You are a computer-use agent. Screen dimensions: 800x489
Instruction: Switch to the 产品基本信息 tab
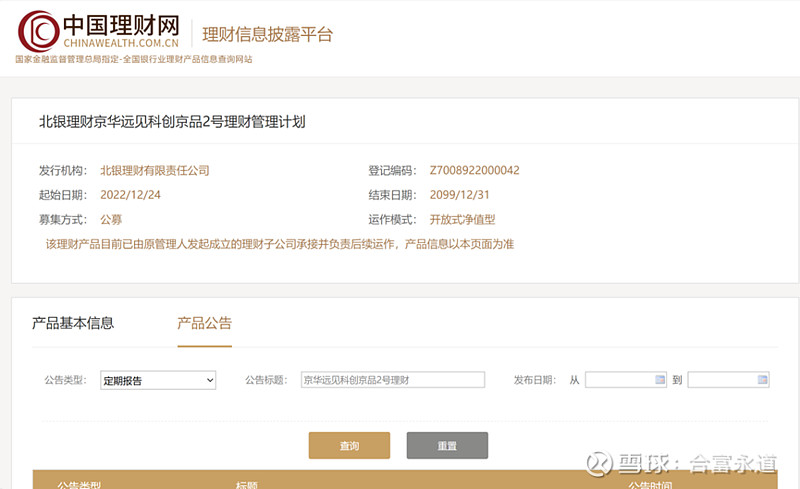[73, 323]
